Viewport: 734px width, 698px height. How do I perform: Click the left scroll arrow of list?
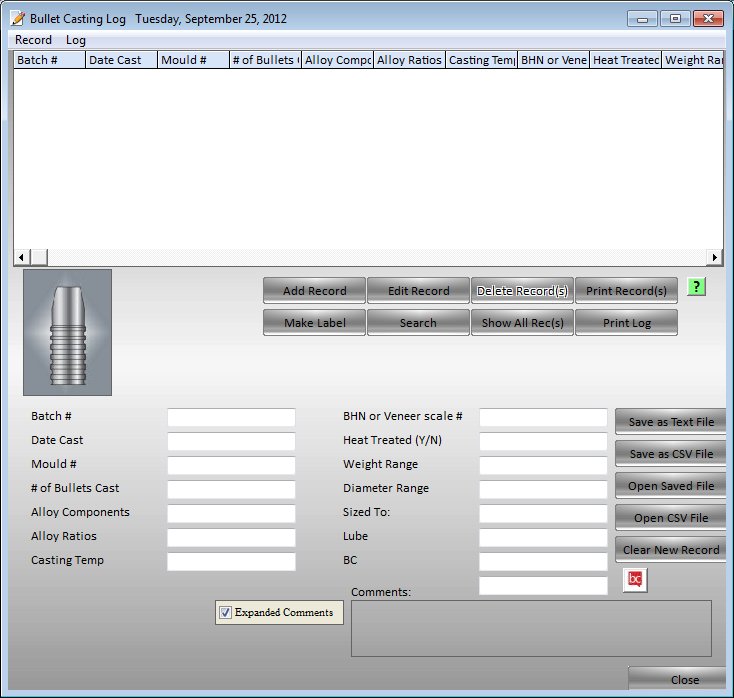pos(21,257)
